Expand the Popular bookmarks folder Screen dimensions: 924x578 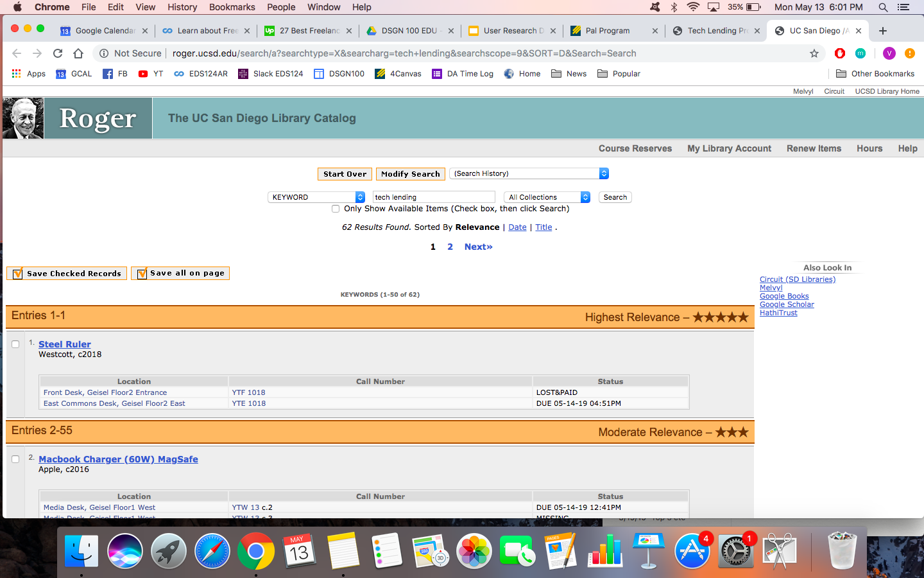coord(619,74)
